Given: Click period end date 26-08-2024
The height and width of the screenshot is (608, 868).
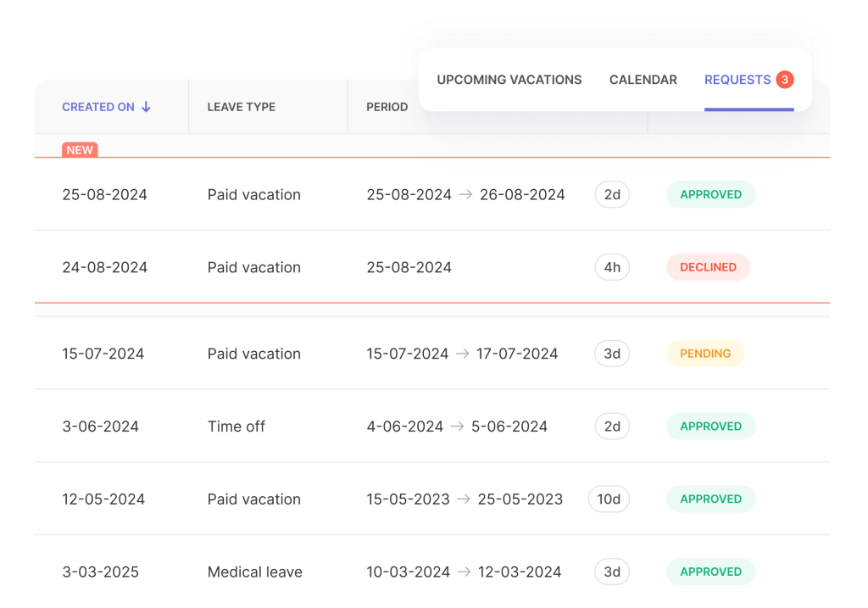Looking at the screenshot, I should pyautogui.click(x=522, y=194).
